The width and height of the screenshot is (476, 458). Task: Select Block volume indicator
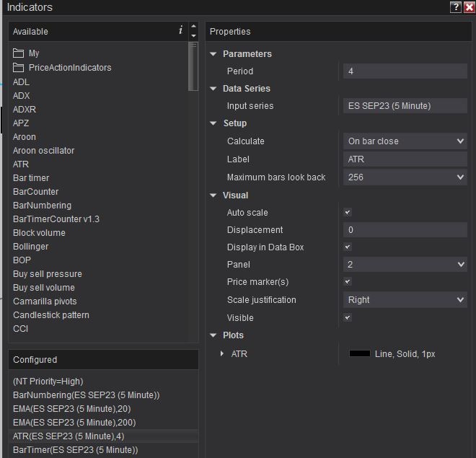point(39,233)
